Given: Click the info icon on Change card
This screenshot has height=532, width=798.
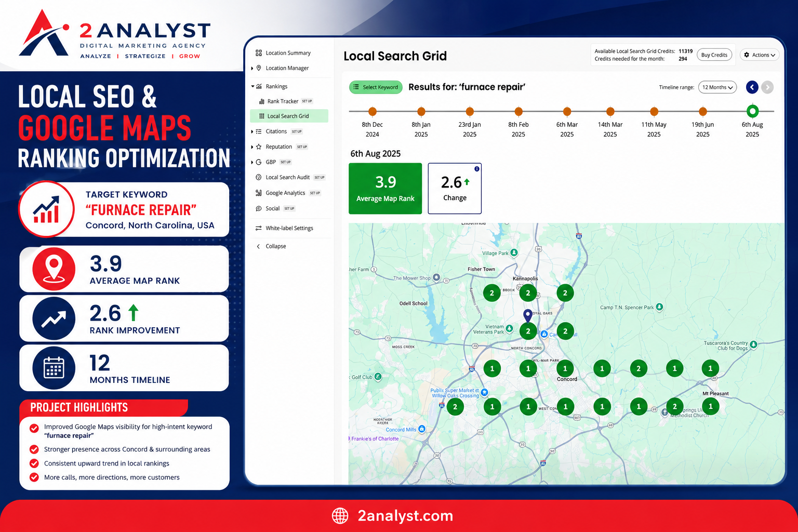Looking at the screenshot, I should tap(476, 169).
